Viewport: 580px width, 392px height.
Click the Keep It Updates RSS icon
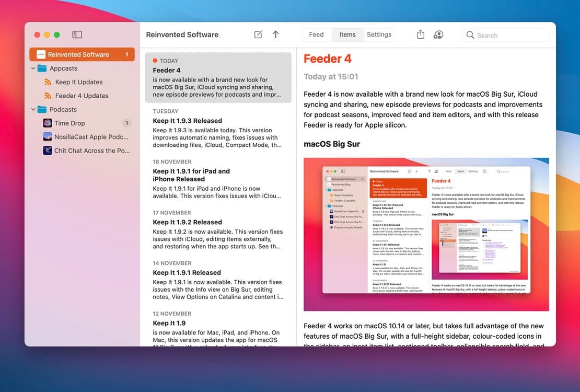click(48, 82)
